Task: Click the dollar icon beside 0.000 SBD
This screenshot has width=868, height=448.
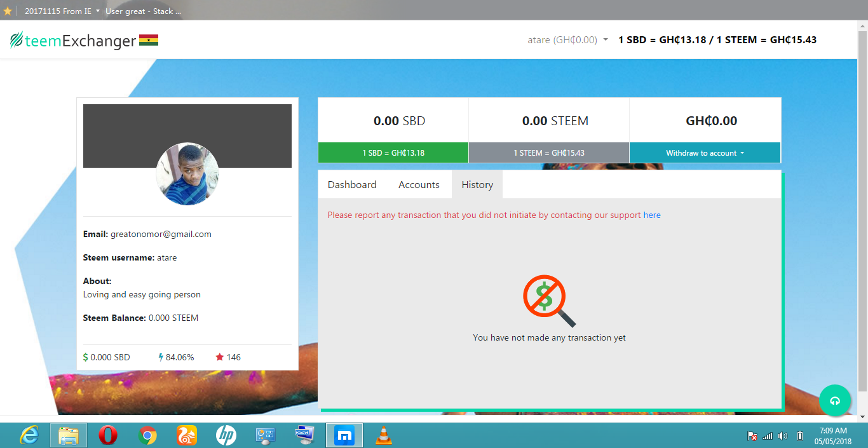Action: tap(86, 357)
